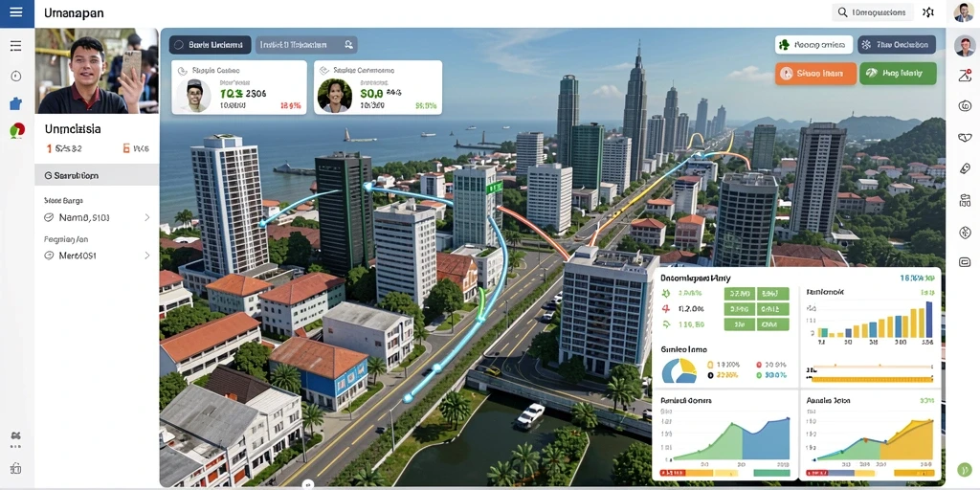
Task: Toggle check circle on the Mer row
Action: 49,255
